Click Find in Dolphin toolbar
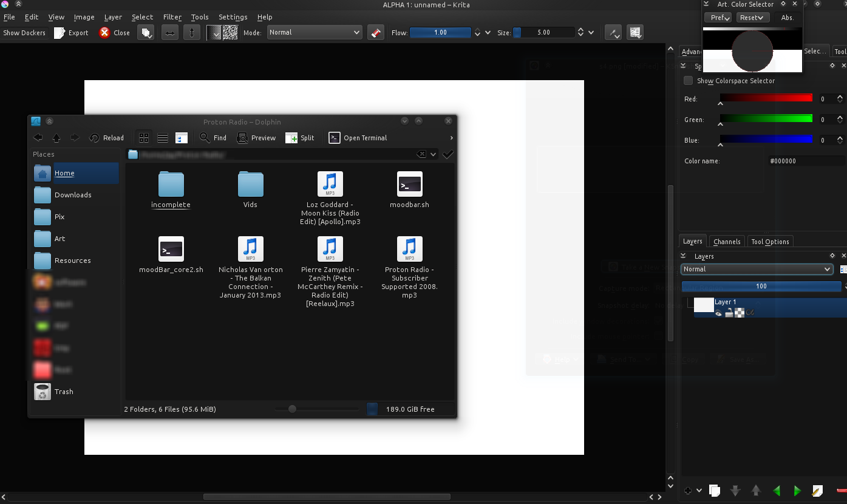The image size is (847, 504). coord(213,138)
